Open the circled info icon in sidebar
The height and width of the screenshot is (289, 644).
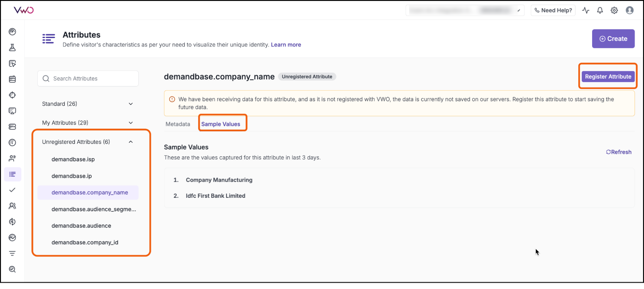pos(12,142)
